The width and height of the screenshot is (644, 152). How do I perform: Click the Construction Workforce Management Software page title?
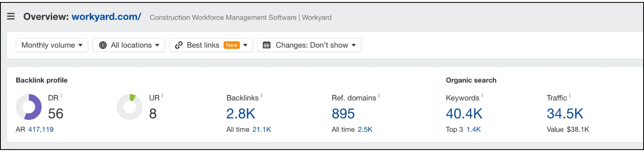coord(241,17)
